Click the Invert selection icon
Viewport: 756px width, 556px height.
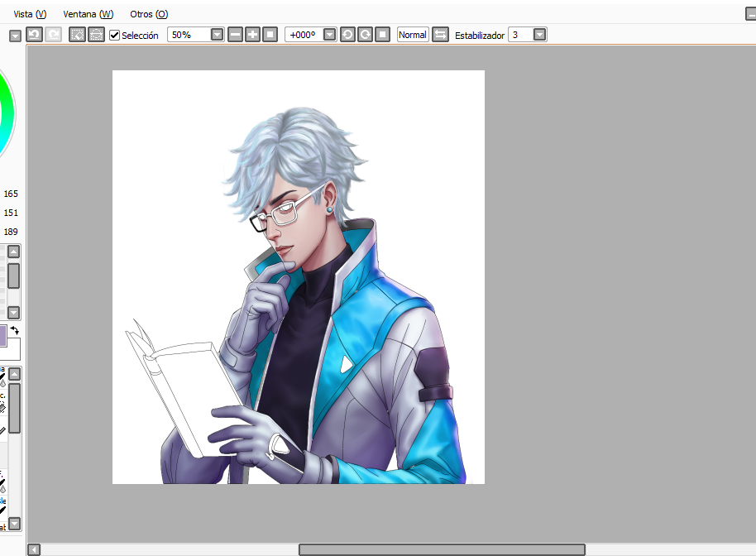point(97,35)
